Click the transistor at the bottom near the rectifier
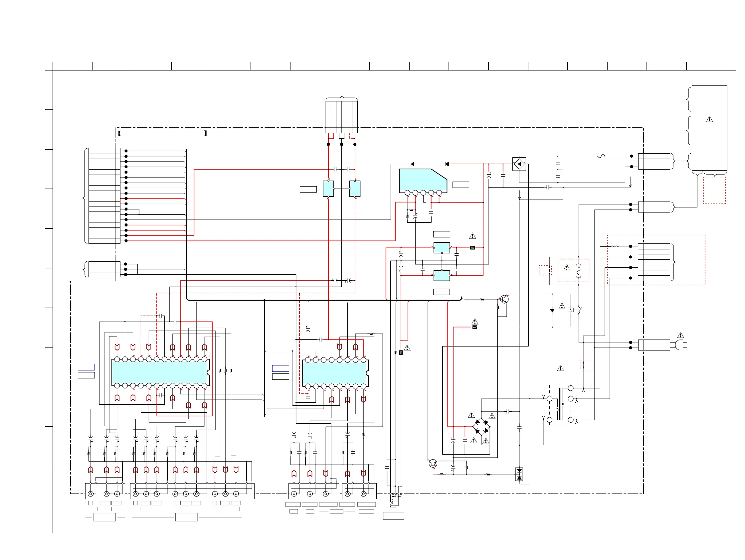Image resolution: width=745 pixels, height=560 pixels. [x=433, y=464]
